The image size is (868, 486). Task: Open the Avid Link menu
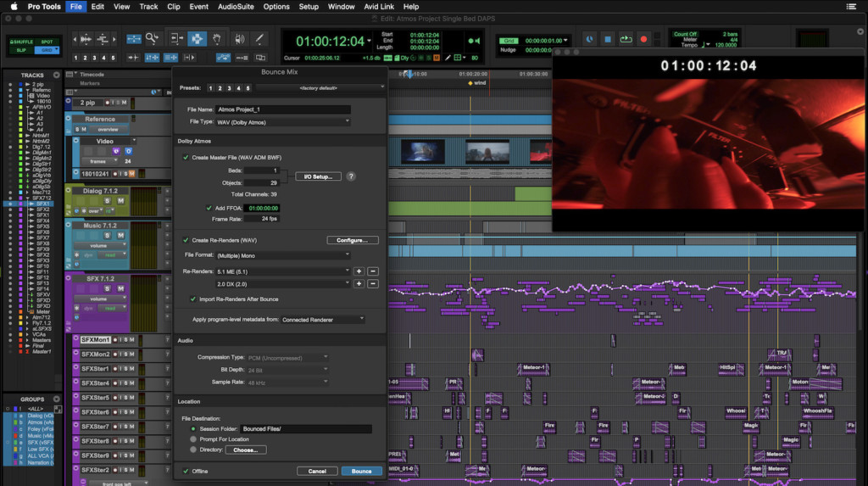click(378, 7)
